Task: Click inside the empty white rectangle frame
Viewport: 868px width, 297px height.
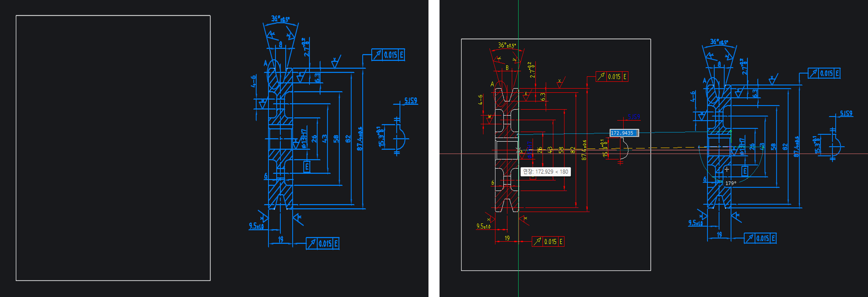Action: coord(113,148)
